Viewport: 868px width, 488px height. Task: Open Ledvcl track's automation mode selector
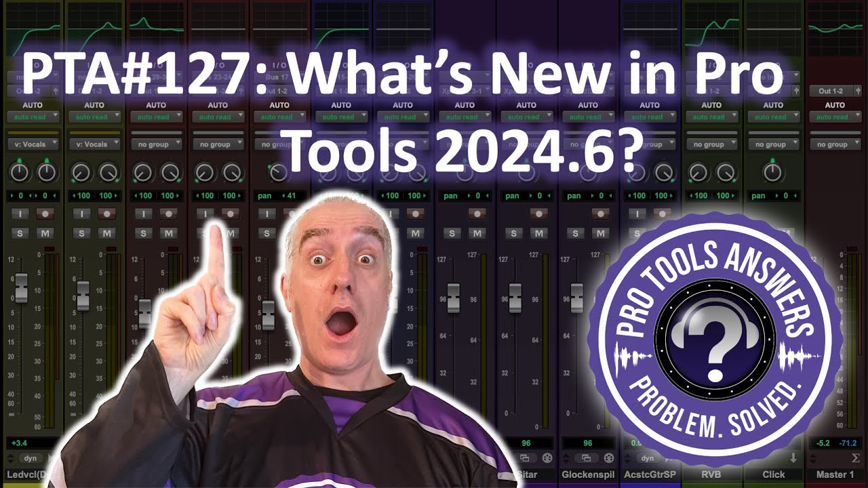click(x=33, y=117)
